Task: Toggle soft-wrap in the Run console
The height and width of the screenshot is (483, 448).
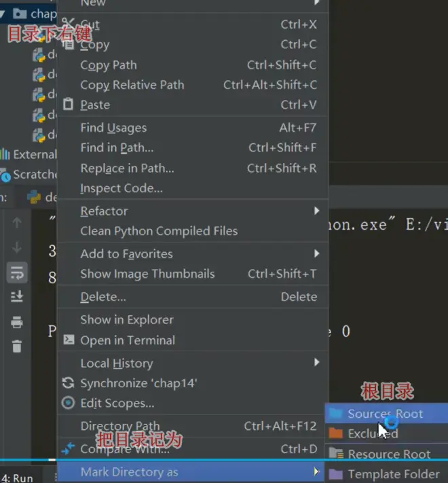Action: [17, 272]
